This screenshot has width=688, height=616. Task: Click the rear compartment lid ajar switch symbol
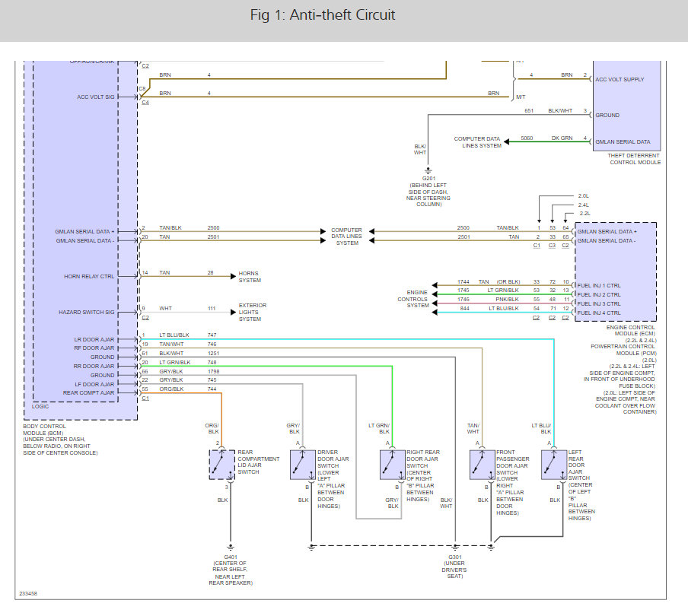222,465
